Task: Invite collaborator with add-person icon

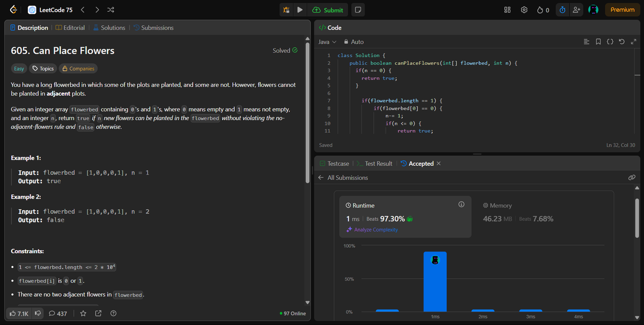Action: pos(576,10)
